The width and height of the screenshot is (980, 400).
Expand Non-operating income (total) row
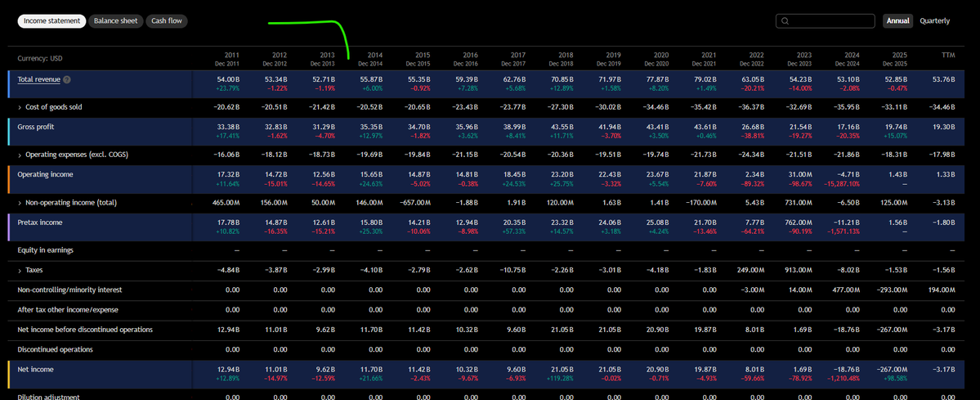click(20, 202)
